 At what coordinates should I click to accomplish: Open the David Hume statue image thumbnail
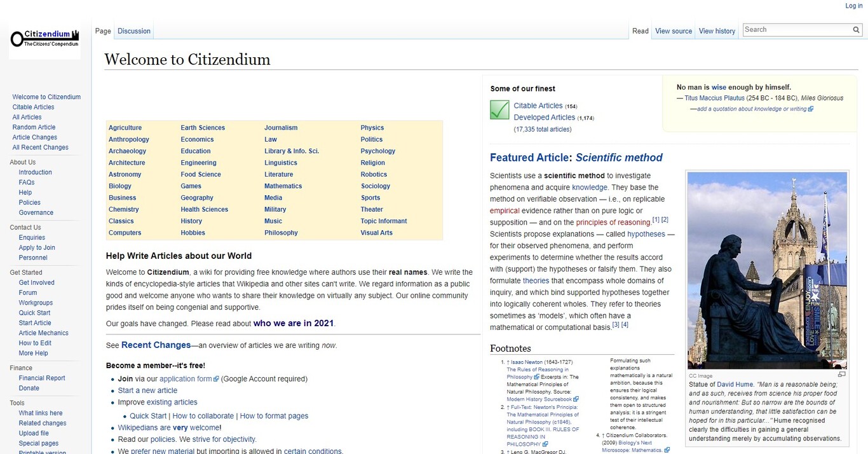[767, 269]
